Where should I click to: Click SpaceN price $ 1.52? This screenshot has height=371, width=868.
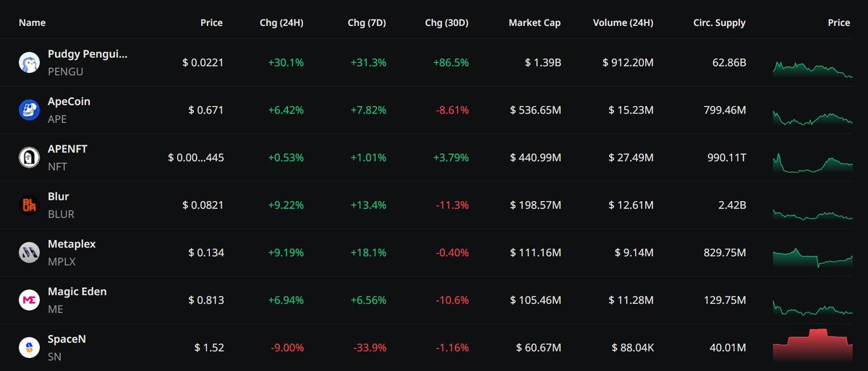pyautogui.click(x=209, y=348)
